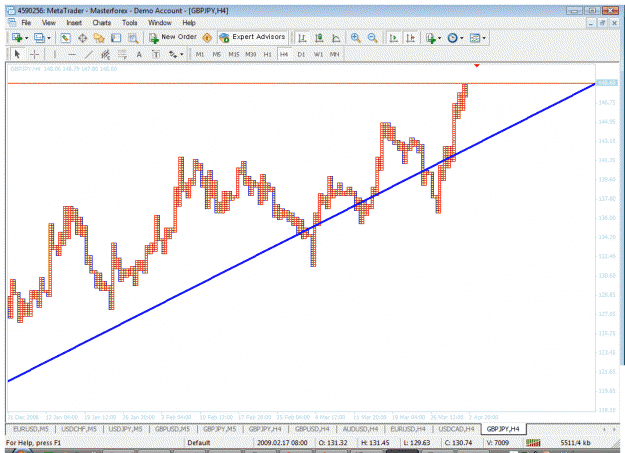The height and width of the screenshot is (453, 625).
Task: Open the Terminal window icon
Action: click(x=116, y=38)
